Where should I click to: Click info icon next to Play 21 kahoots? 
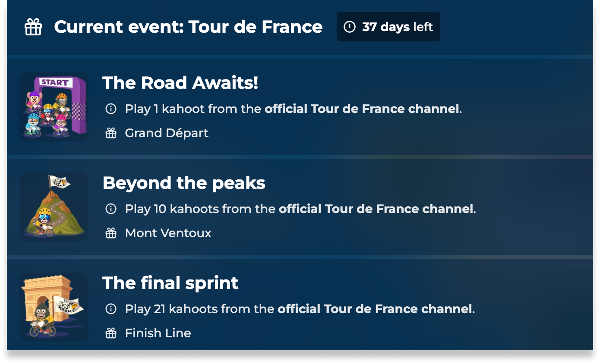111,309
